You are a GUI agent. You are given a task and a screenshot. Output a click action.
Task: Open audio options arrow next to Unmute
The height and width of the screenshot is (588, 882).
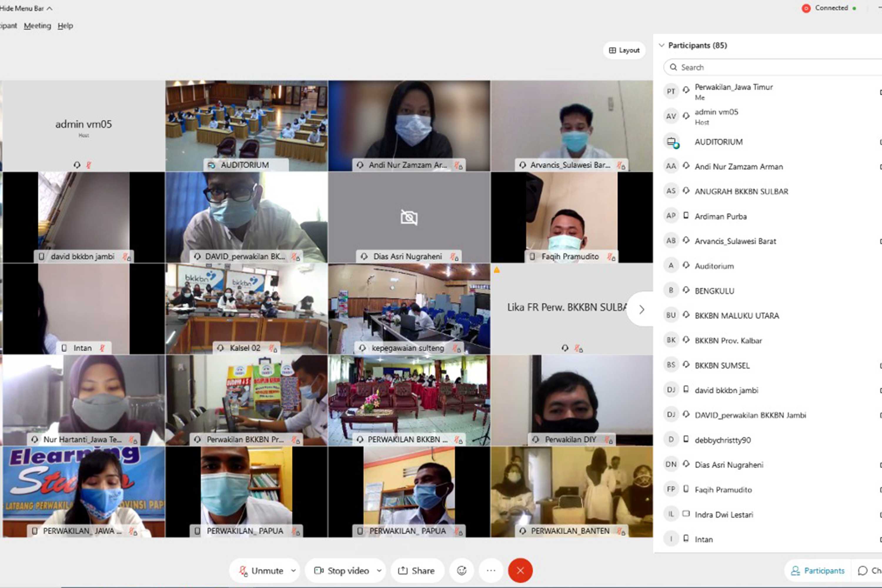click(x=293, y=570)
